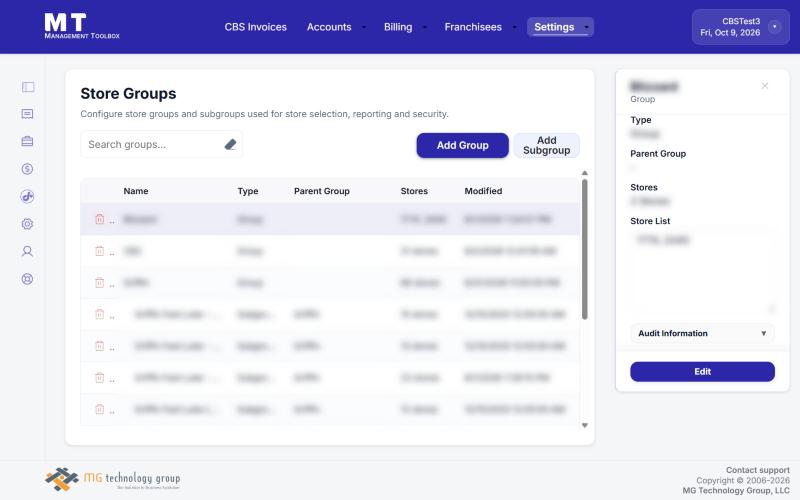Click the table scrollbar up arrow
The width and height of the screenshot is (800, 500).
coord(585,173)
